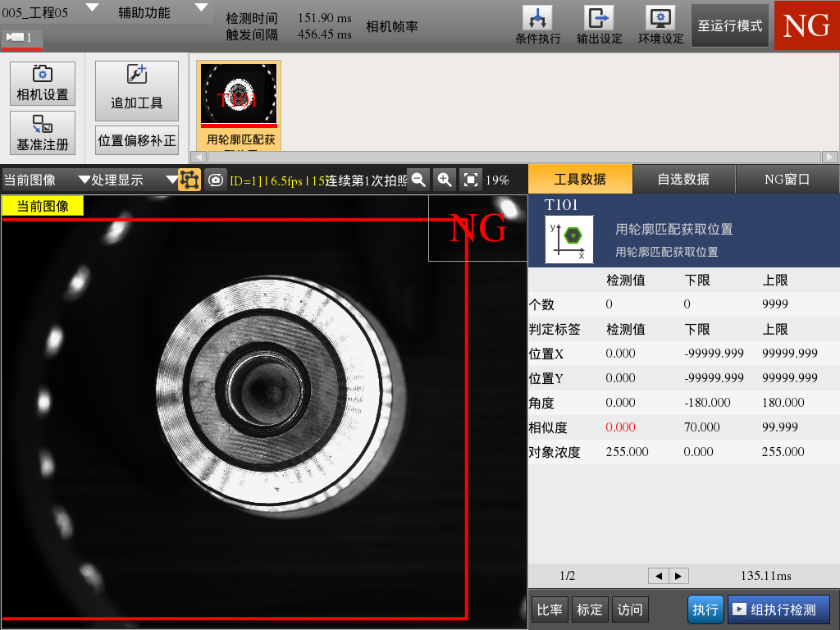The image size is (840, 630).
Task: Click the fit-to-screen display icon
Action: (469, 179)
